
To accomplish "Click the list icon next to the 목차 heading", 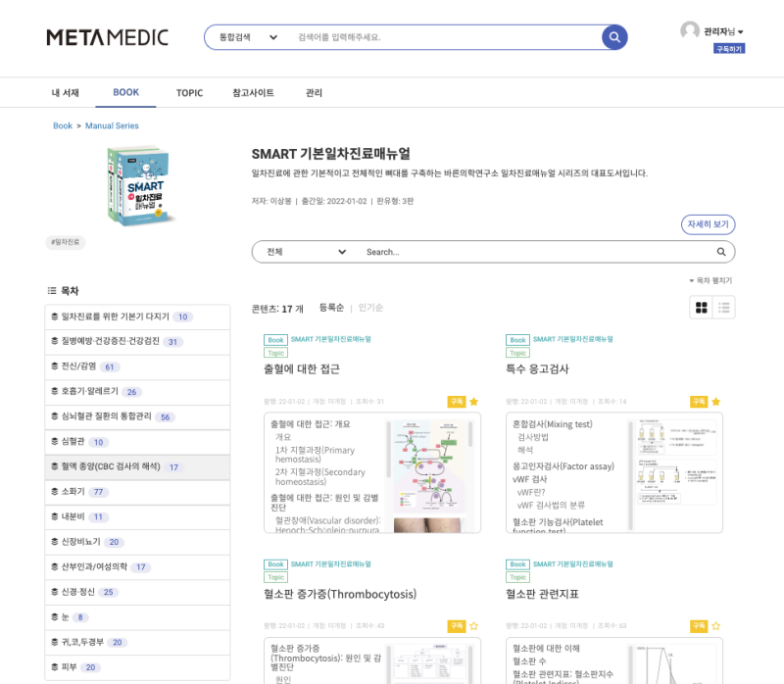I will (50, 291).
